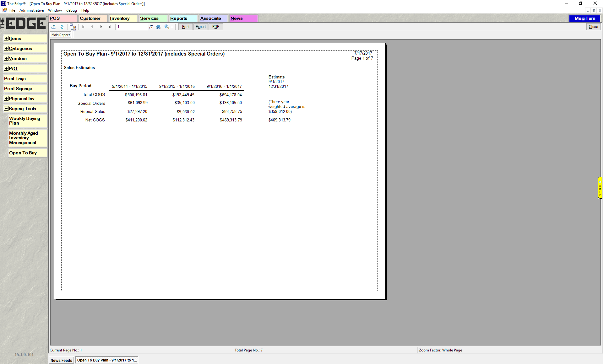Viewport: 603px width, 364px height.
Task: Open the find text binoculars icon
Action: pos(158,27)
